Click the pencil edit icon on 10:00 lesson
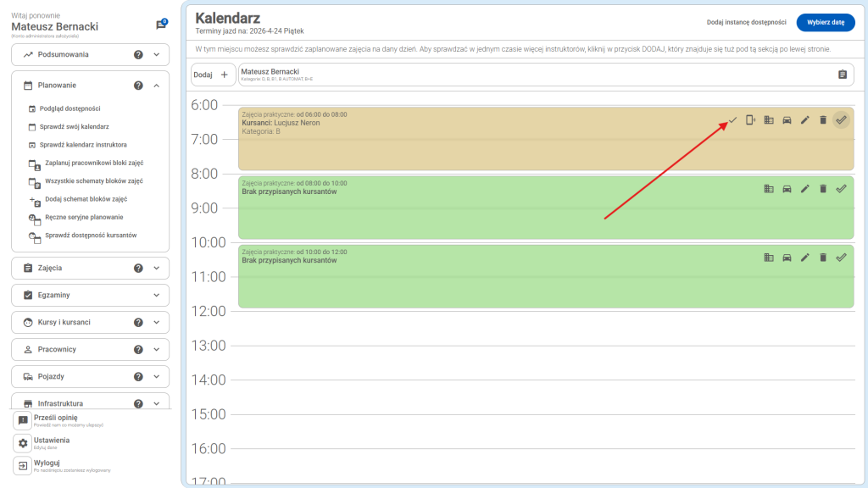The height and width of the screenshot is (488, 868). point(805,258)
